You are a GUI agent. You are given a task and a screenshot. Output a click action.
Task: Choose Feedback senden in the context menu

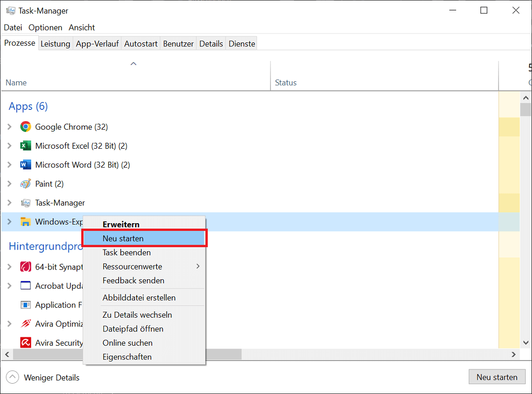(144, 280)
